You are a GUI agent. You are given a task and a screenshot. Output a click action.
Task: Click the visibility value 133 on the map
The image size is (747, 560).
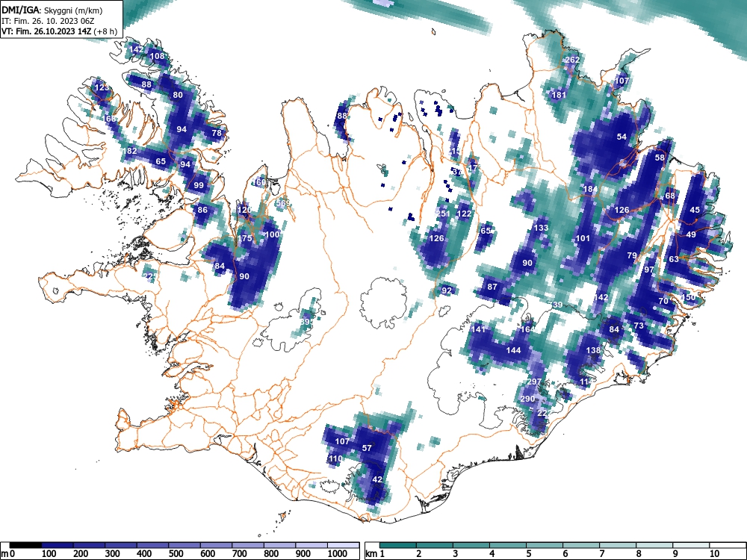point(541,228)
